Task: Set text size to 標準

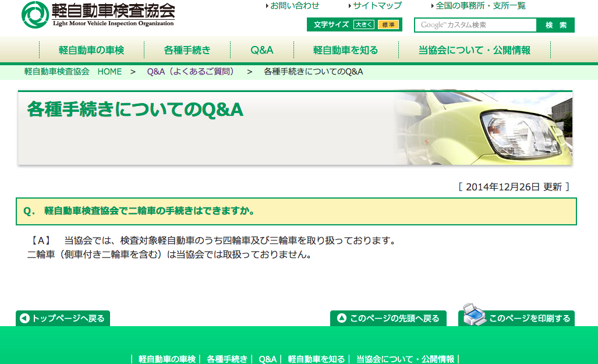Action: click(388, 25)
